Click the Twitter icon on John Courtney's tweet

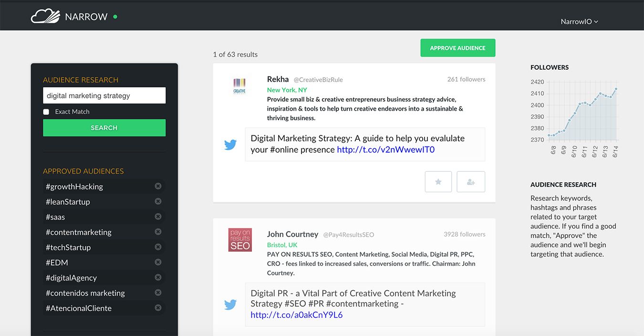230,304
